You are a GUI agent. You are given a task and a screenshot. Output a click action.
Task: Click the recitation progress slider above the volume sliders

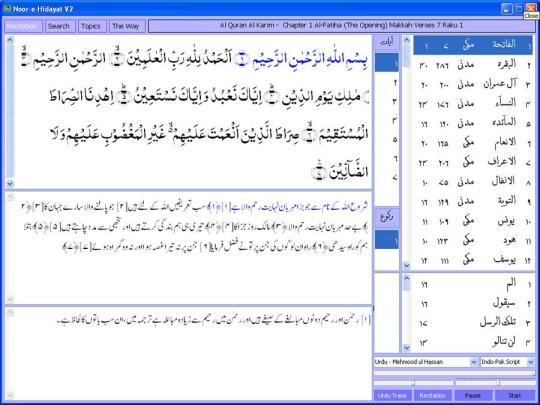[455, 373]
